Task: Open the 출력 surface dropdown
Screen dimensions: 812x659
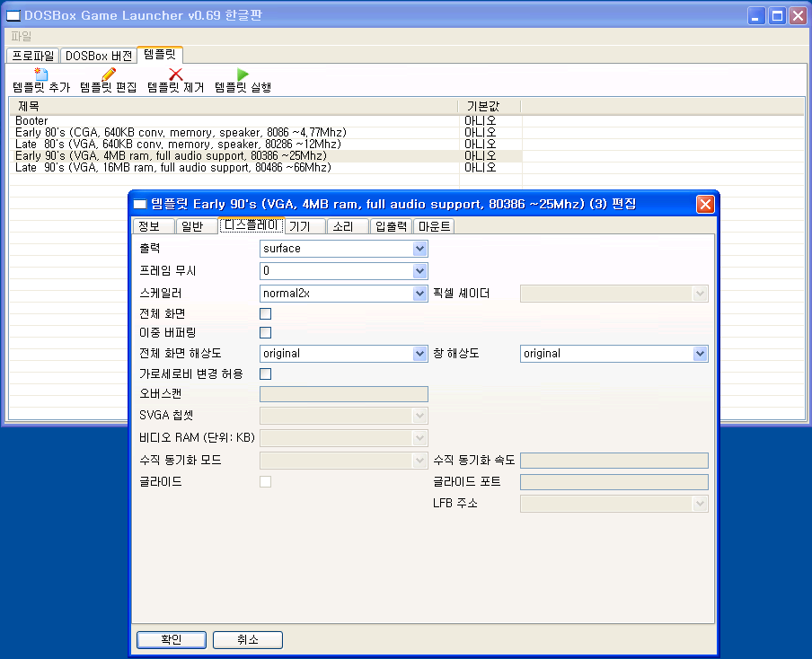Action: (x=420, y=249)
